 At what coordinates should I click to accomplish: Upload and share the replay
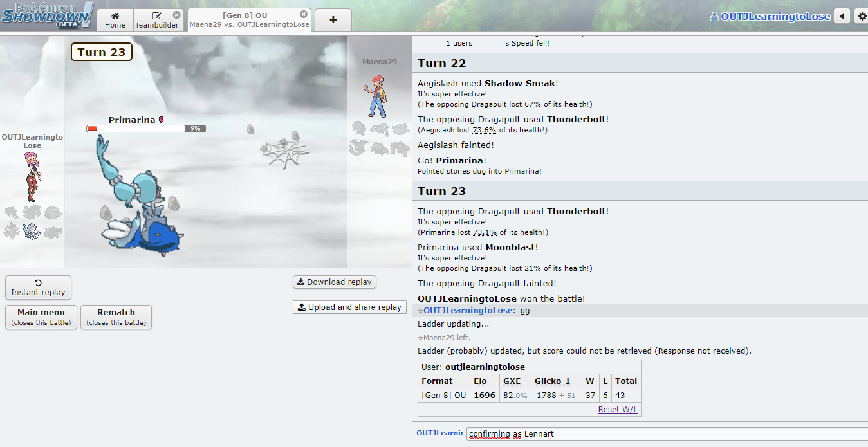(349, 307)
